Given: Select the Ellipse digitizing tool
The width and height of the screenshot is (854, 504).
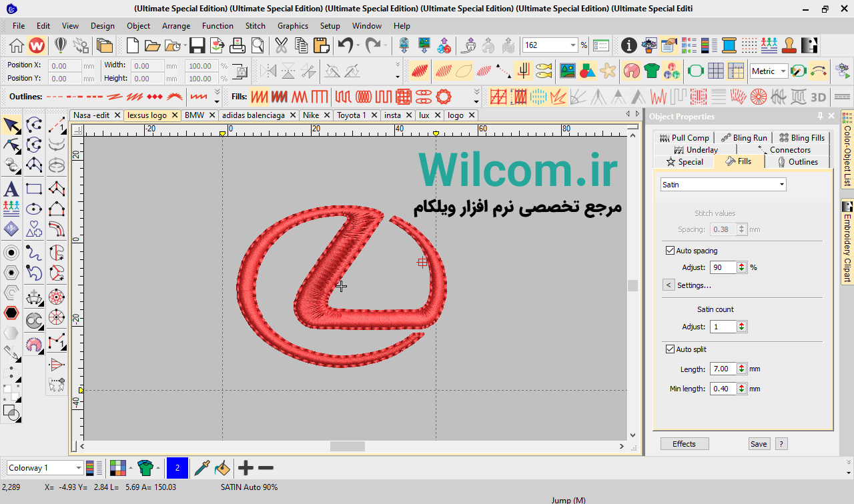Looking at the screenshot, I should [34, 209].
